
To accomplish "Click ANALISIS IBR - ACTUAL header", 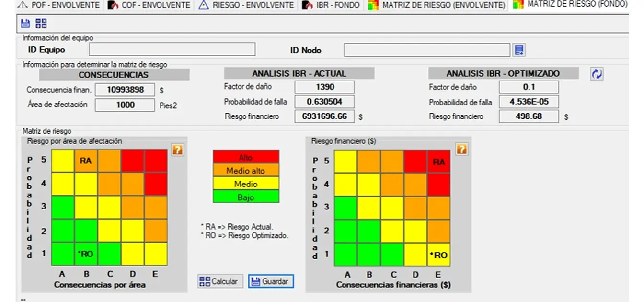I will click(x=299, y=74).
